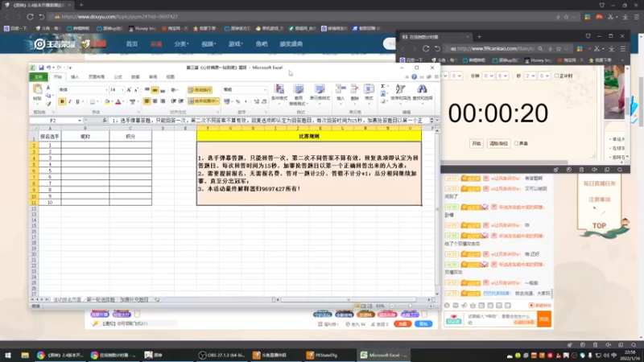Viewport: 644px width, 362px height.
Task: Switch to the Page Layout ribbon tab
Action: [x=96, y=76]
